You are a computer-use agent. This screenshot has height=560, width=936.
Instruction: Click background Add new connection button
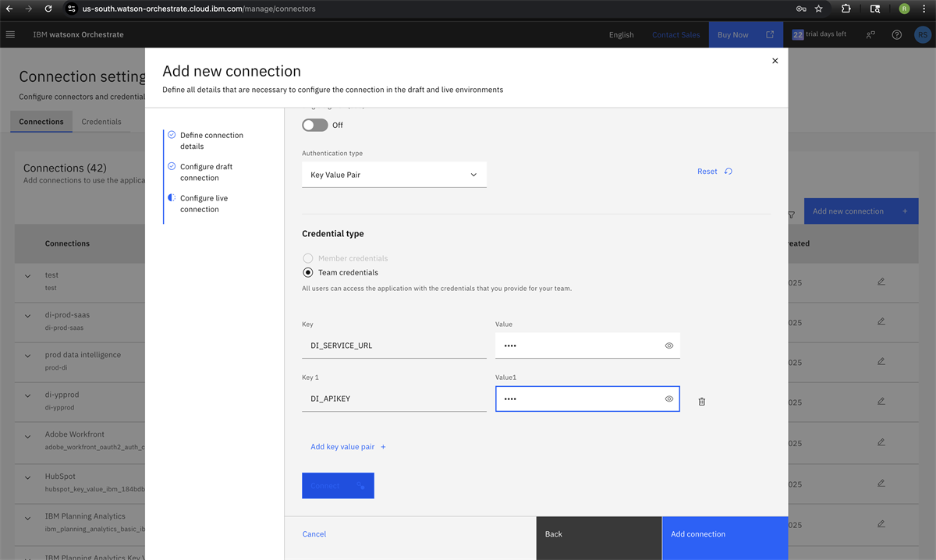tap(861, 211)
